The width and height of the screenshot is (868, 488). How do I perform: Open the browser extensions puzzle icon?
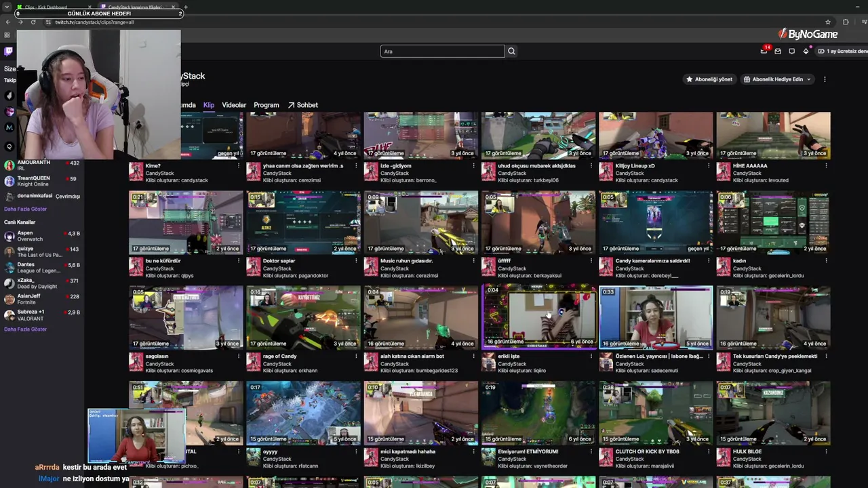click(x=846, y=22)
